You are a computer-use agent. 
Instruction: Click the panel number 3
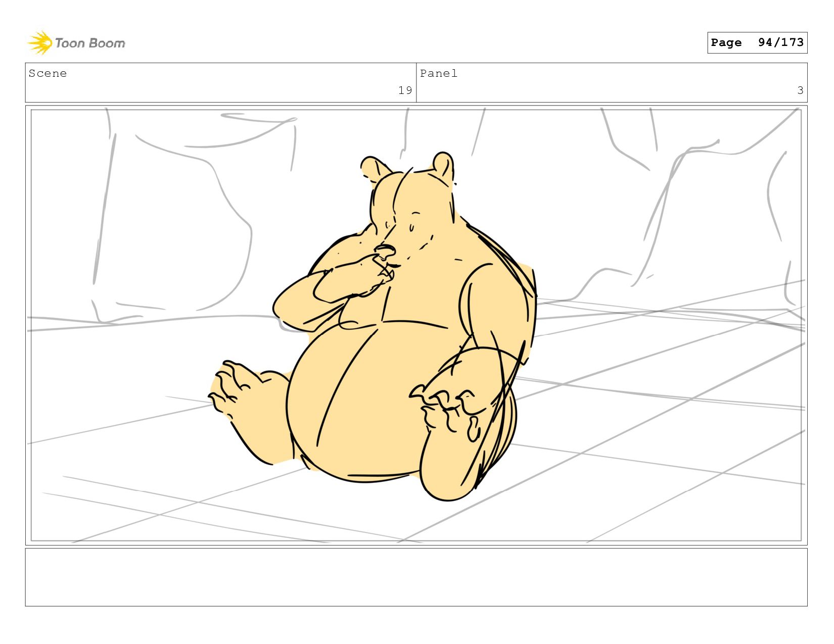pyautogui.click(x=800, y=90)
